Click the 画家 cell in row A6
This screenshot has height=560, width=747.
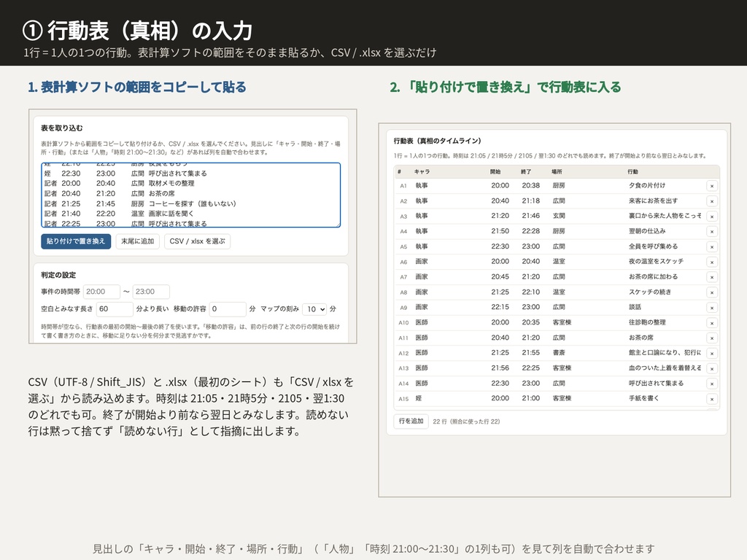(422, 262)
